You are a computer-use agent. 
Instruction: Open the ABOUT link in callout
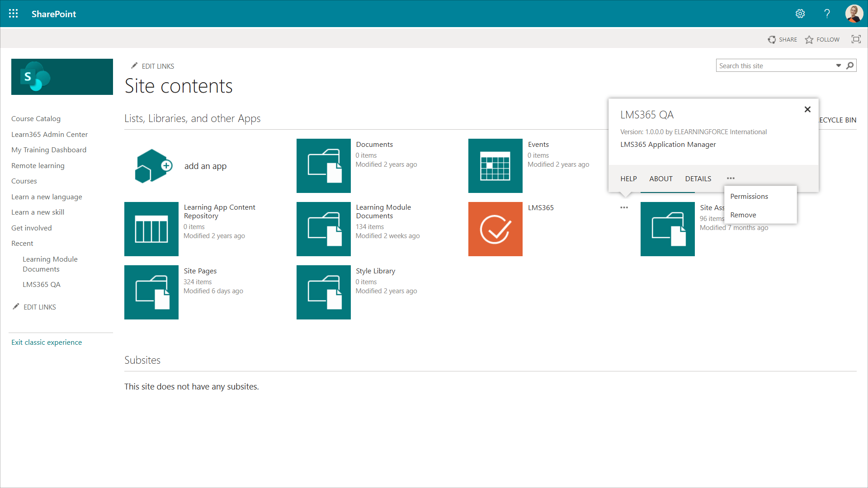[660, 178]
